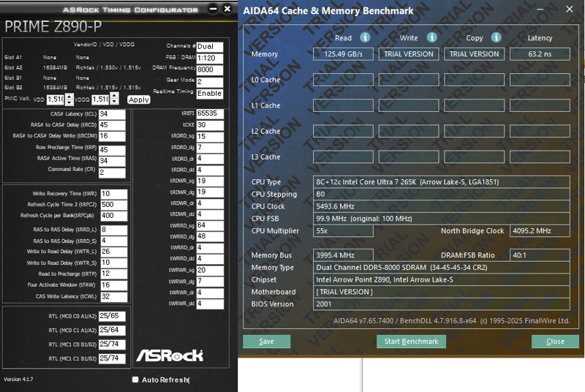
Task: Click the tRFCpb value field
Action: coord(114,216)
